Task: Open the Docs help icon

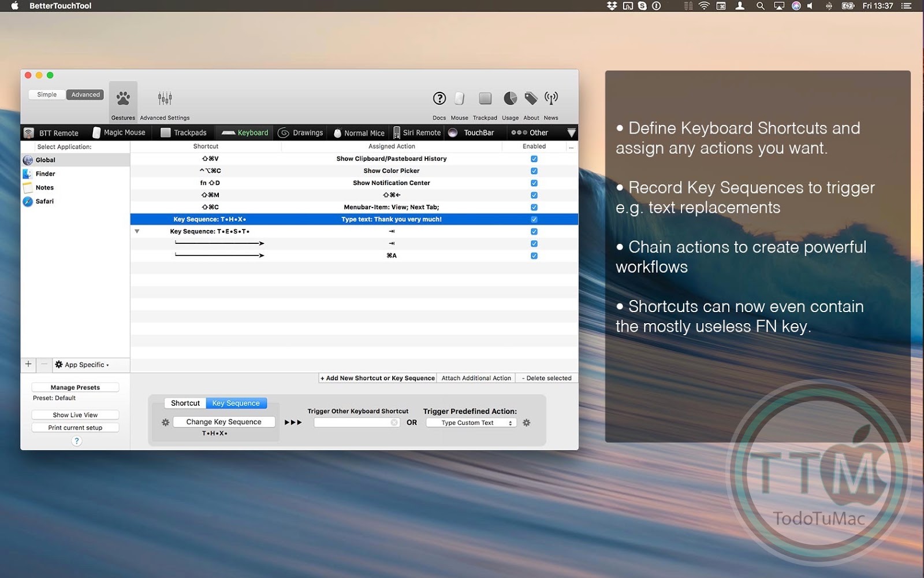Action: [439, 98]
